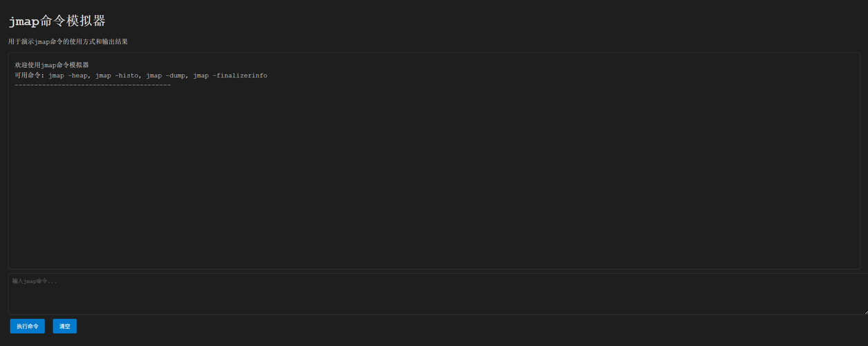Image resolution: width=868 pixels, height=346 pixels.
Task: Click the placeholder text in command textarea
Action: click(35, 281)
